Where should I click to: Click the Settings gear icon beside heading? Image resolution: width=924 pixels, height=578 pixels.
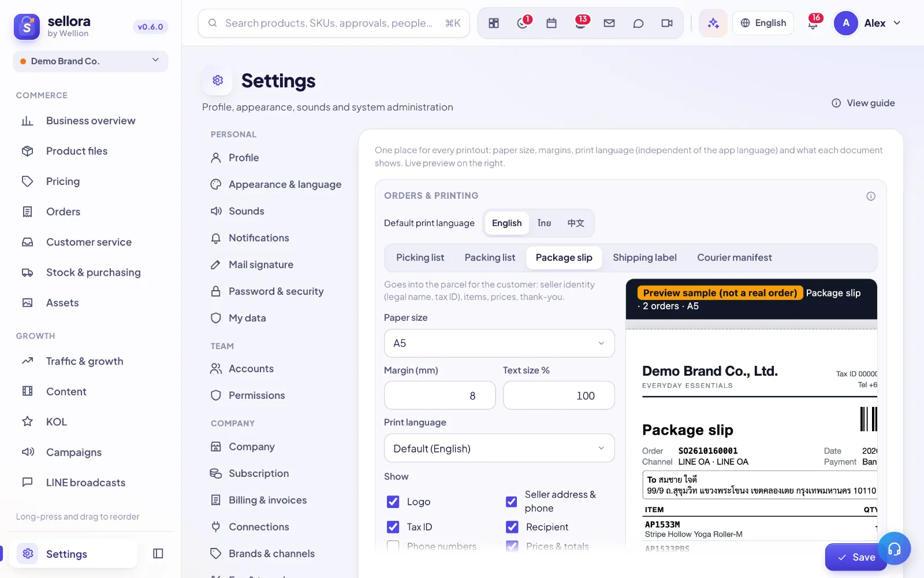pos(218,80)
